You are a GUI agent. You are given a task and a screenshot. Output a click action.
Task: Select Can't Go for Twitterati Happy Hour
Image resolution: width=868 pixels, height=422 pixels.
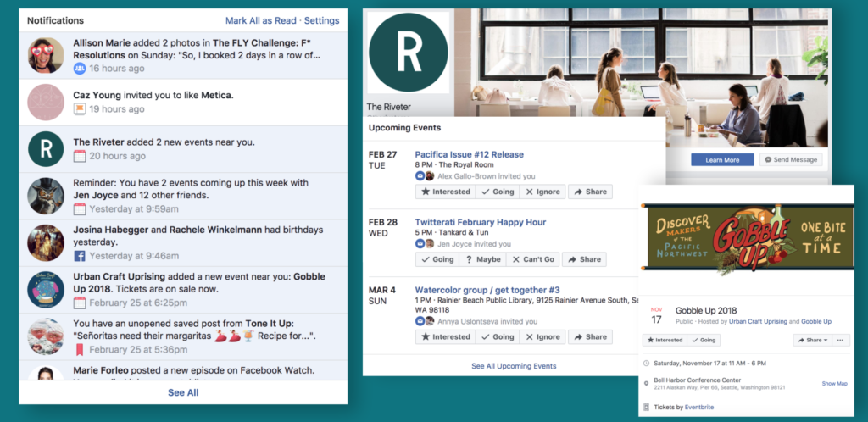(533, 259)
